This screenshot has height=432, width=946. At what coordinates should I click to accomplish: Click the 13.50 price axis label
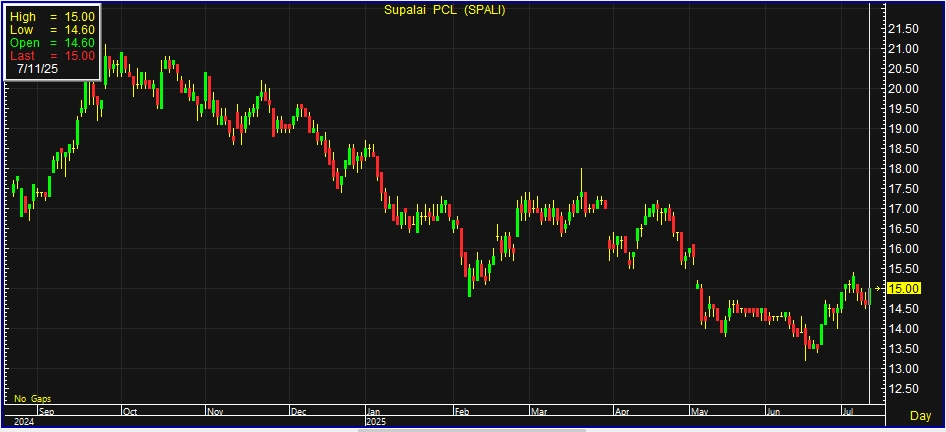click(904, 349)
